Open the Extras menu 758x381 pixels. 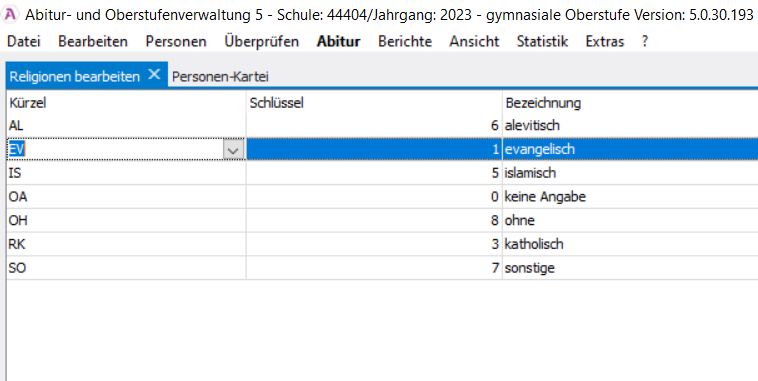click(x=604, y=42)
